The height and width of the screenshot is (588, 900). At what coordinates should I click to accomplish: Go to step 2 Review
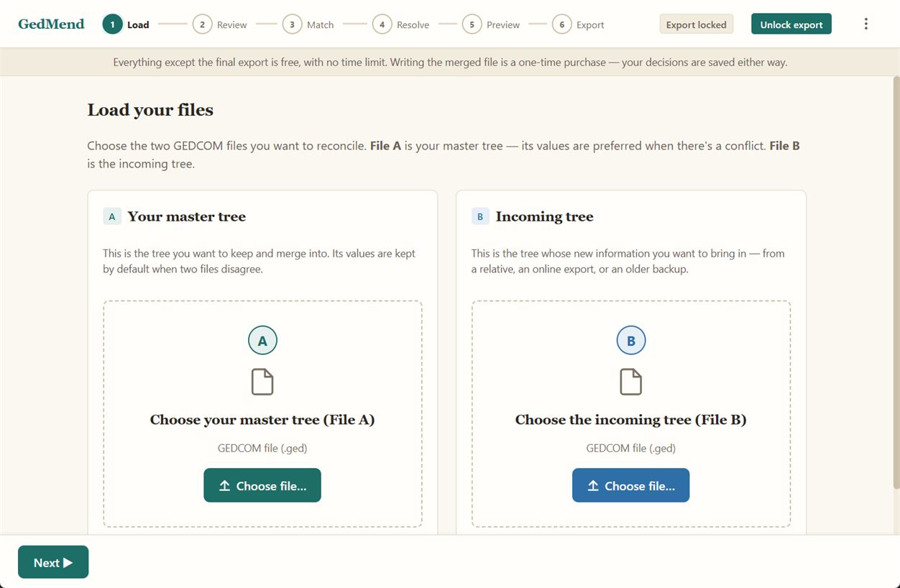point(220,24)
